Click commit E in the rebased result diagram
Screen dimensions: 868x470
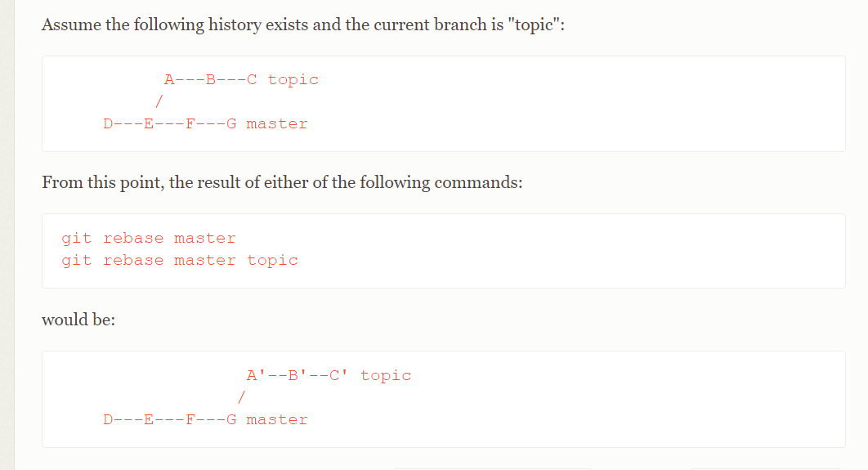pos(149,420)
